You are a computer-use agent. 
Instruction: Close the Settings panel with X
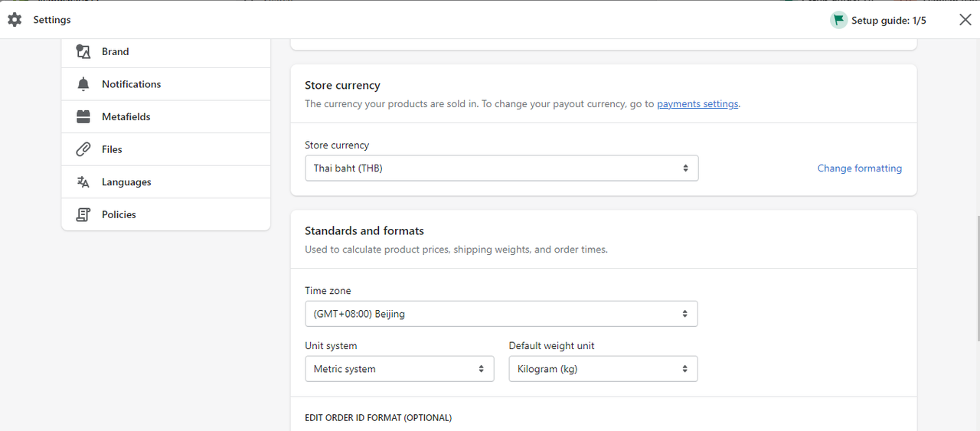coord(965,20)
